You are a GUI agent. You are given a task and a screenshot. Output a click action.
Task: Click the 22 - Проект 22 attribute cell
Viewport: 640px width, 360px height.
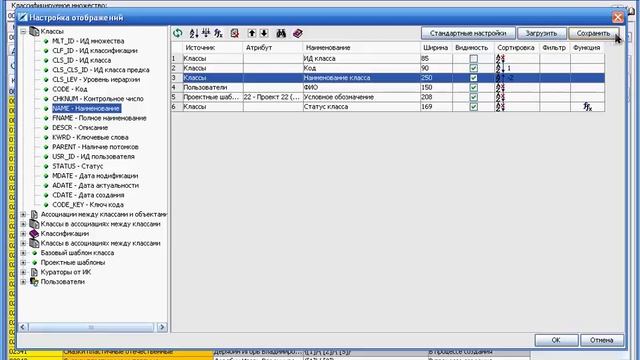point(273,97)
